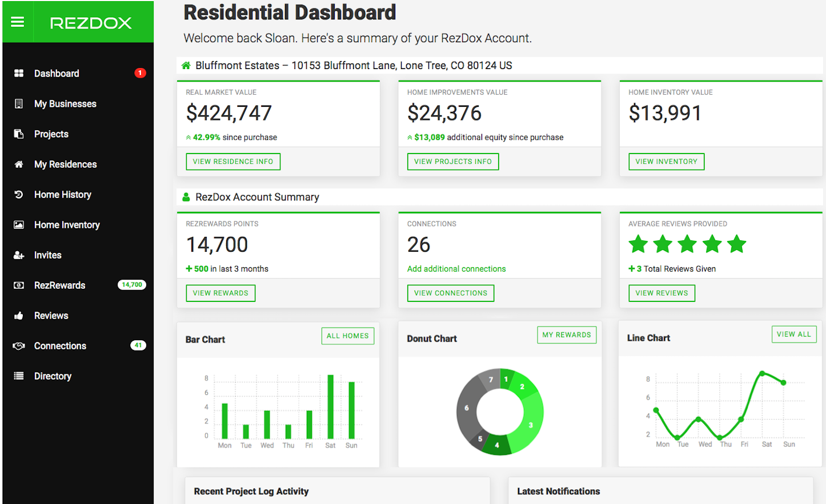The height and width of the screenshot is (504, 826).
Task: Click donut segment labeled 4
Action: 497,445
